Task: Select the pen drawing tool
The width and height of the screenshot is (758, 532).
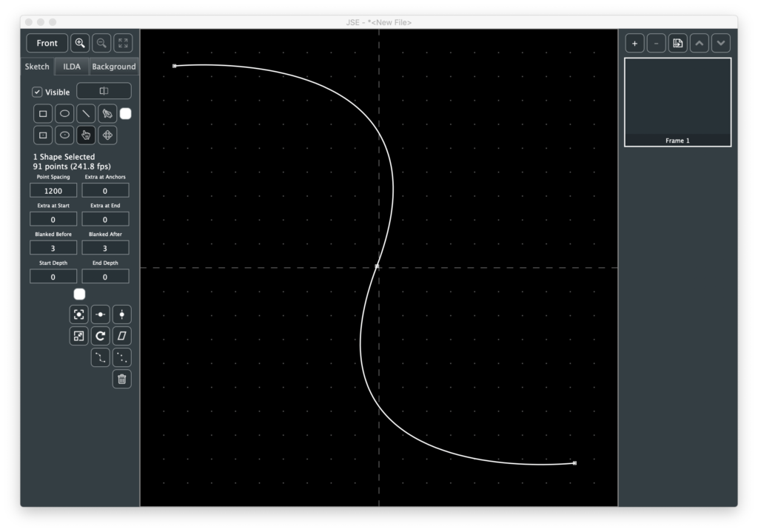Action: click(x=107, y=114)
